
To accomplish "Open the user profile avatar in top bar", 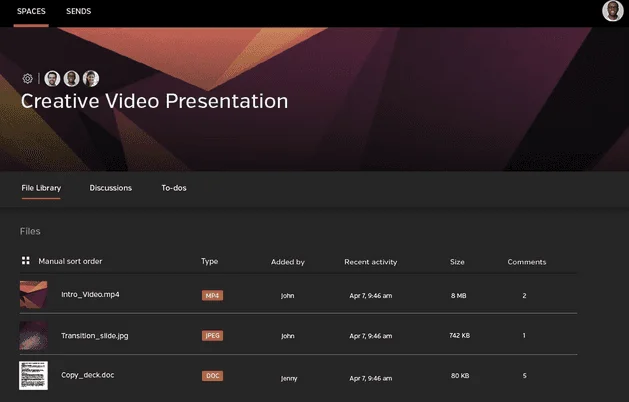I will (613, 11).
